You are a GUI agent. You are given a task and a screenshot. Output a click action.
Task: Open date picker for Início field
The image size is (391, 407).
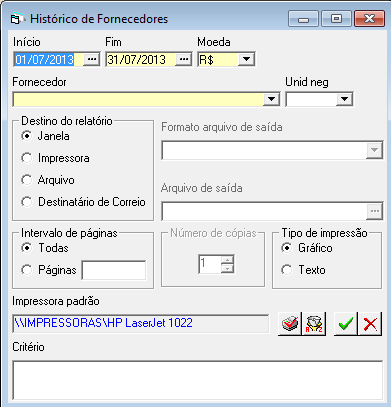tap(91, 60)
